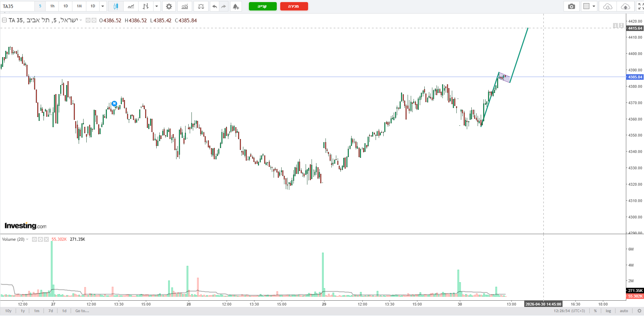Open the interval dropdown arrow
The image size is (644, 316).
(103, 6)
